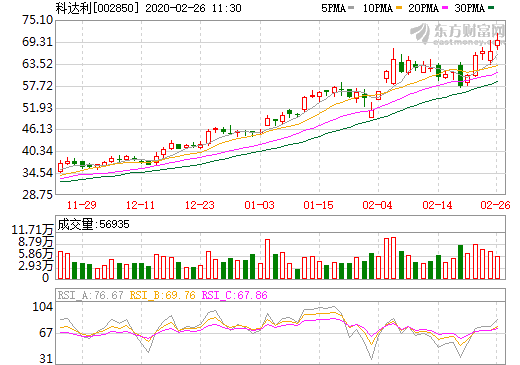Click the green 30PMA legend color dash

point(491,8)
